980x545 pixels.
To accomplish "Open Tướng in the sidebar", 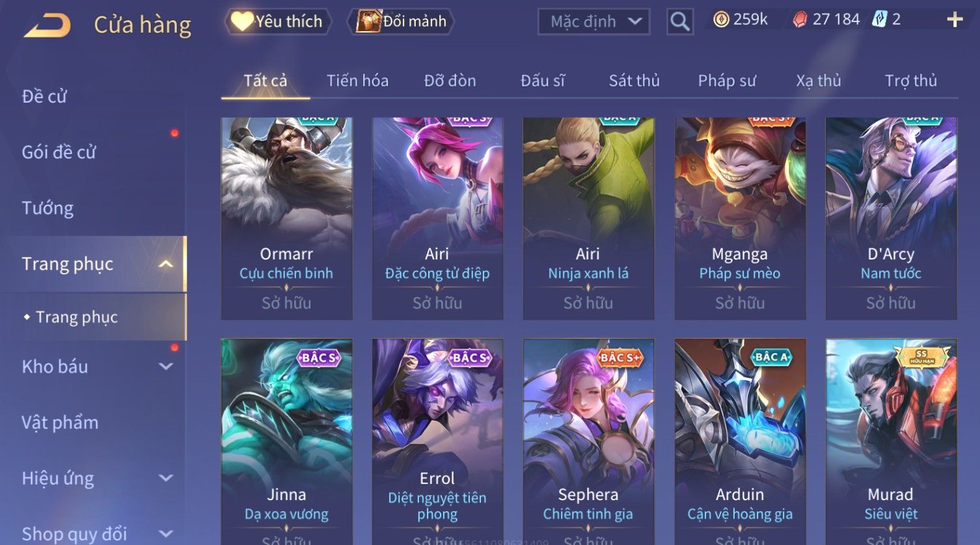I will [48, 208].
